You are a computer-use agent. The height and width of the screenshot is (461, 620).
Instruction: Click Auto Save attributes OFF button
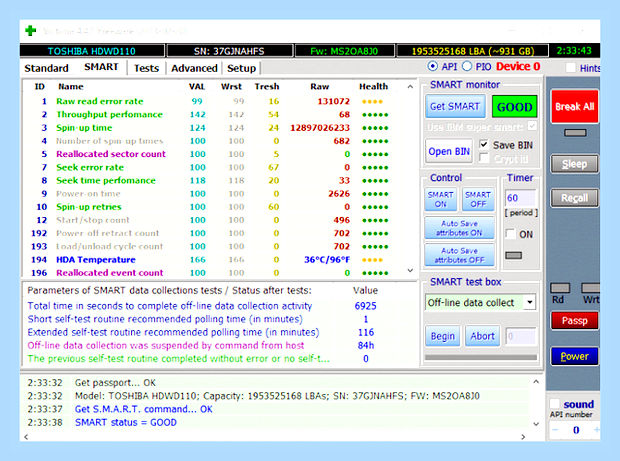pos(459,255)
